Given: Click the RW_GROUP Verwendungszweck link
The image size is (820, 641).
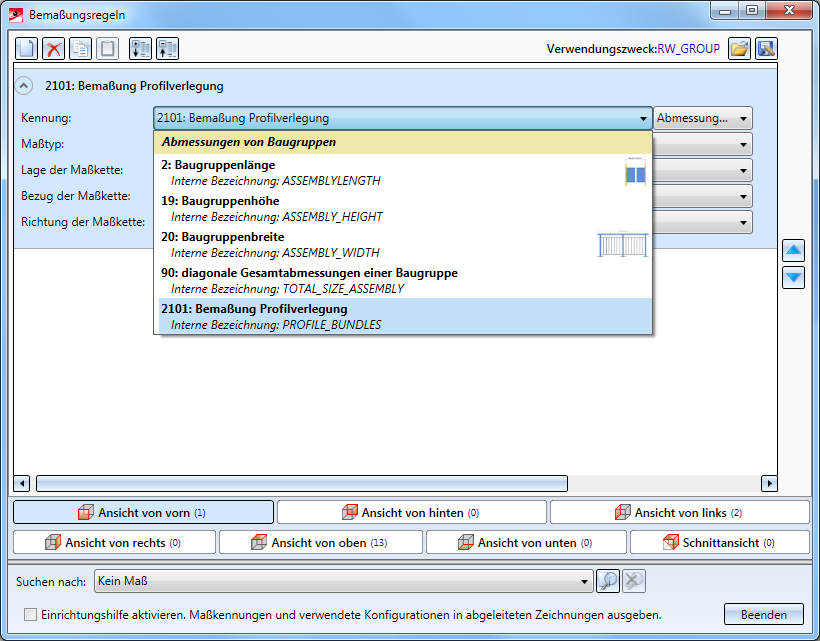Looking at the screenshot, I should (x=688, y=49).
